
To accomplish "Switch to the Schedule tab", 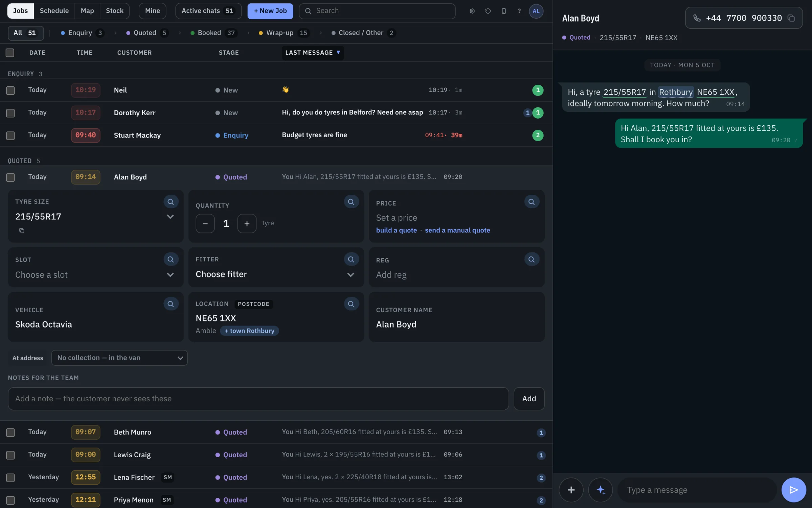I will pos(54,11).
